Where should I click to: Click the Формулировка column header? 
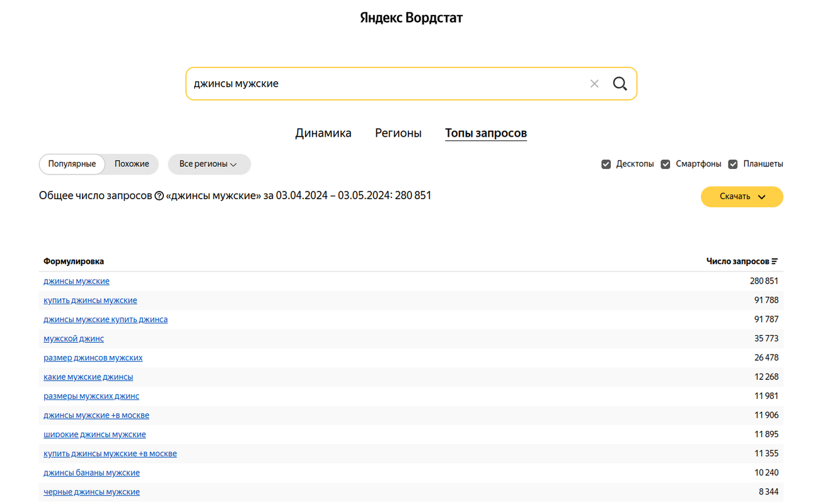coord(74,261)
